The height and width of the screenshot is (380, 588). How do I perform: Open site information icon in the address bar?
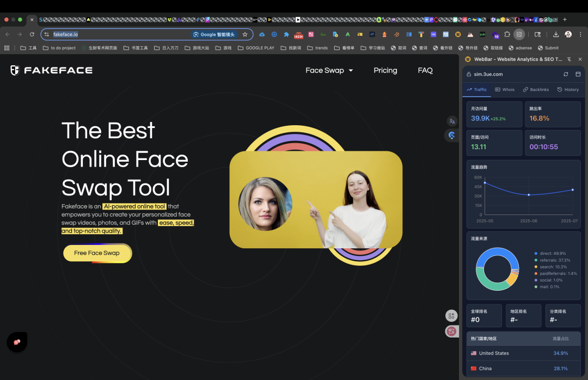click(x=46, y=34)
